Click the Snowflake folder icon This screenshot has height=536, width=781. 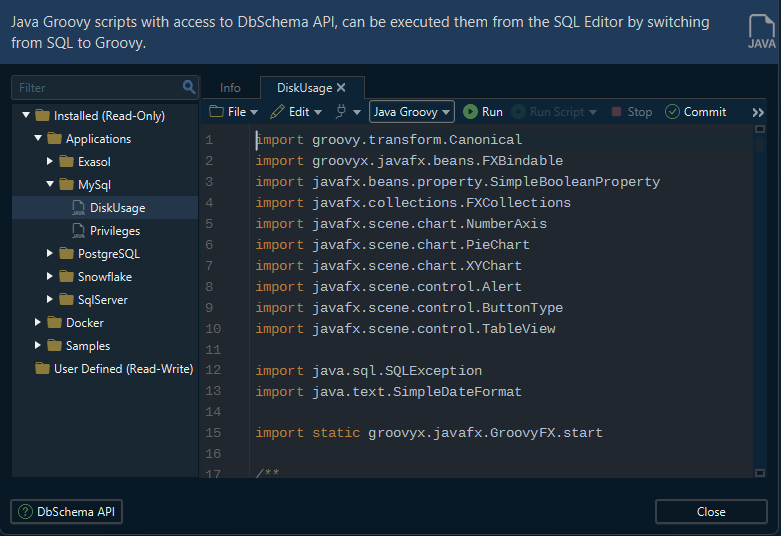coord(66,276)
